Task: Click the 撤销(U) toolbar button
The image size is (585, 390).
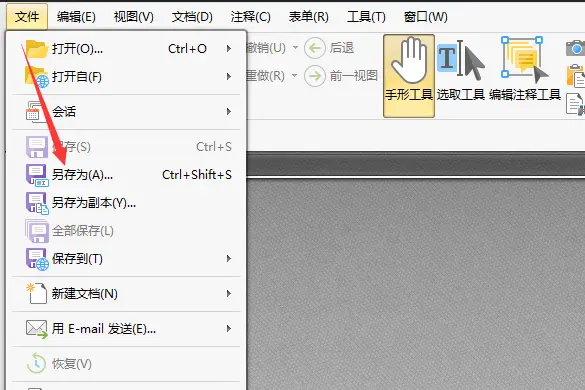Action: 266,48
